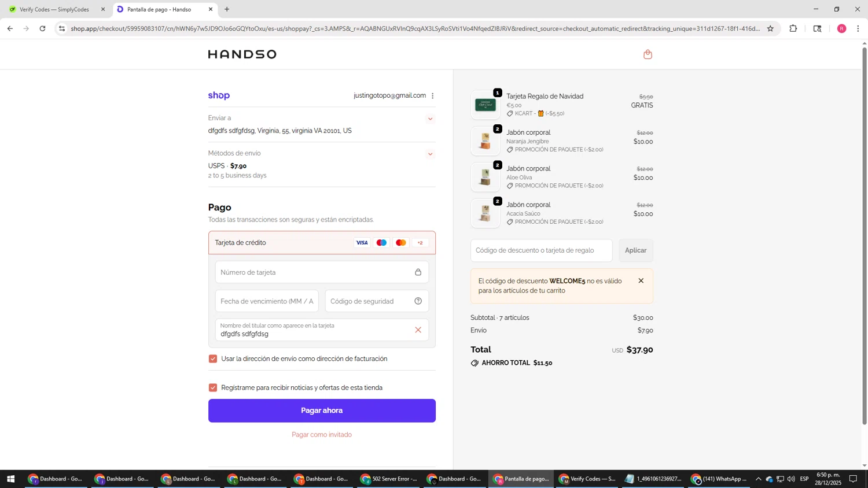Click the cardholder name field
The height and width of the screenshot is (488, 868).
(322, 330)
